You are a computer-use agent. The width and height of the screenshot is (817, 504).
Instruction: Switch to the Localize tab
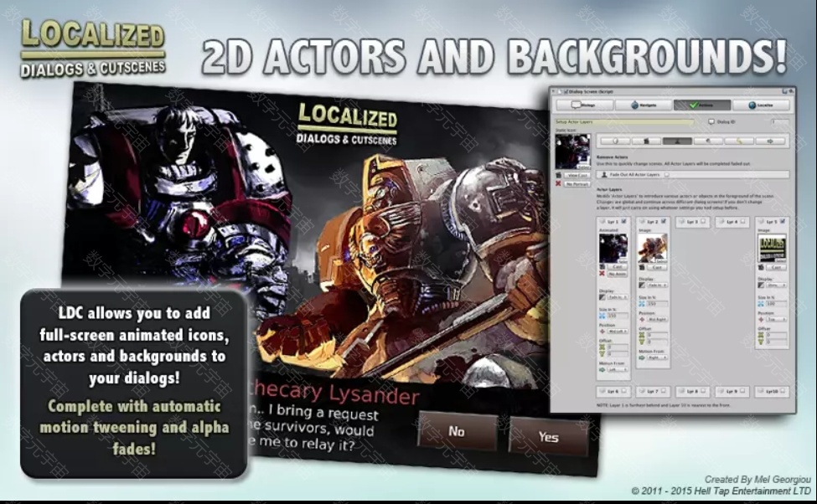[x=761, y=105]
